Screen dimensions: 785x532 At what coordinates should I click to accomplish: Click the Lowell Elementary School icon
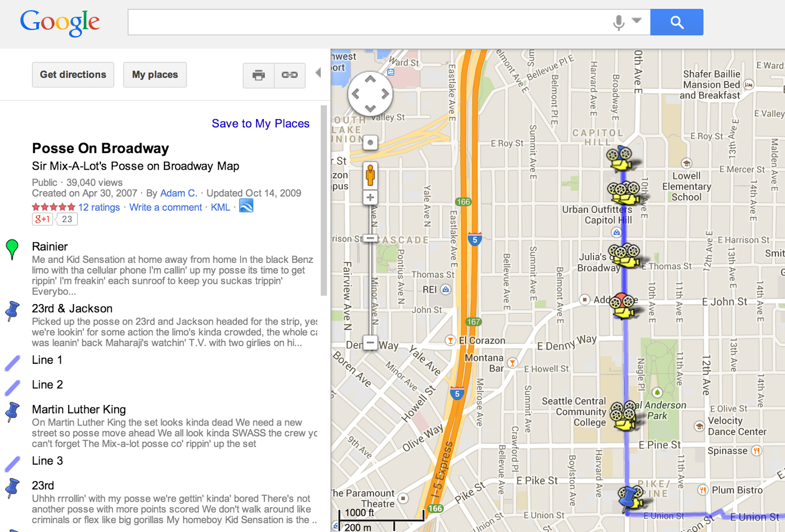[x=686, y=163]
